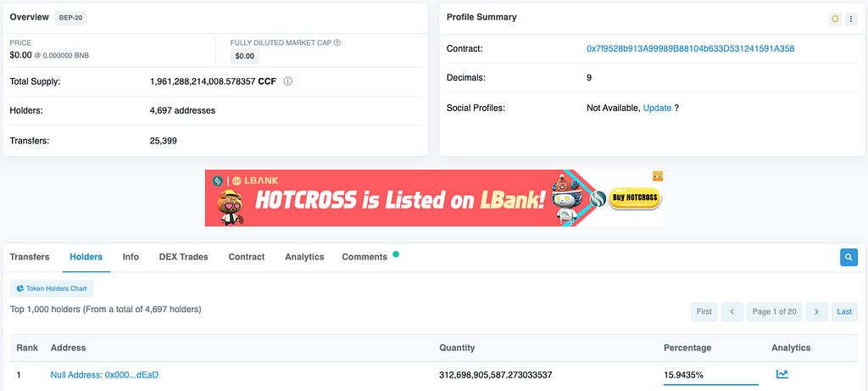Click the Total Supply info icon
Viewport: 868px width, 391px height.
point(288,81)
